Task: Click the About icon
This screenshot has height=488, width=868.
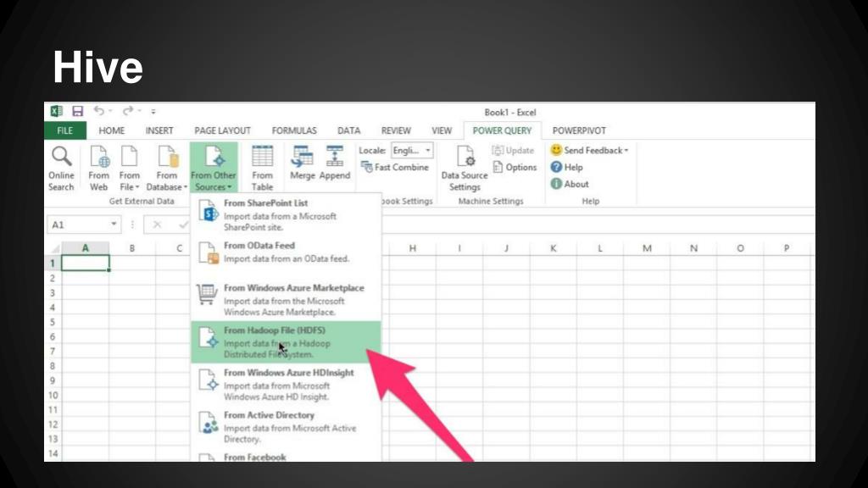Action: [556, 184]
